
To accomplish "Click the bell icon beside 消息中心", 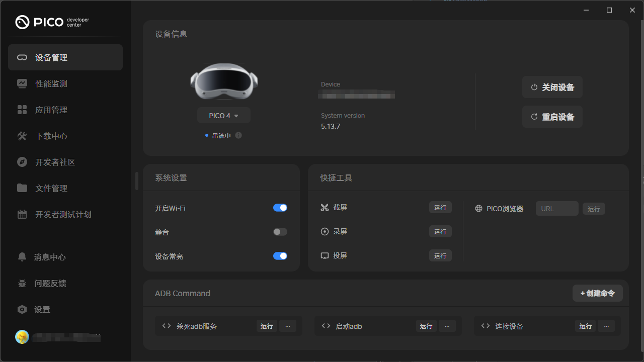I will 22,257.
